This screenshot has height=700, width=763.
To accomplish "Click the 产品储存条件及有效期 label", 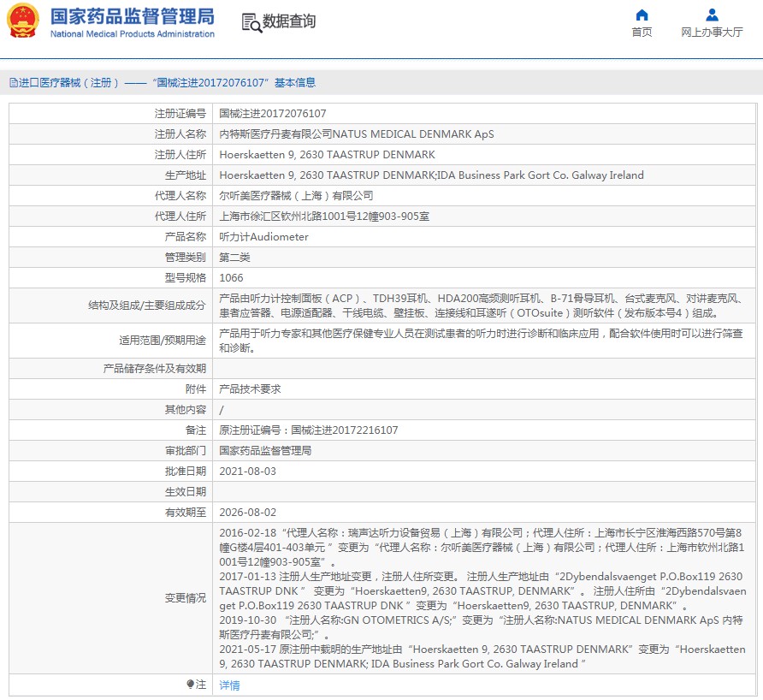I will [155, 369].
